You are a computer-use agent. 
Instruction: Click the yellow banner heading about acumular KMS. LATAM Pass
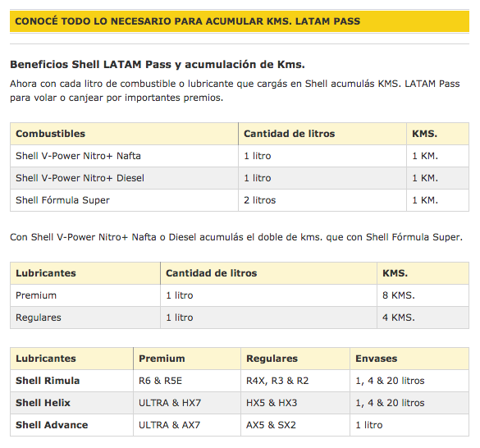240,21
